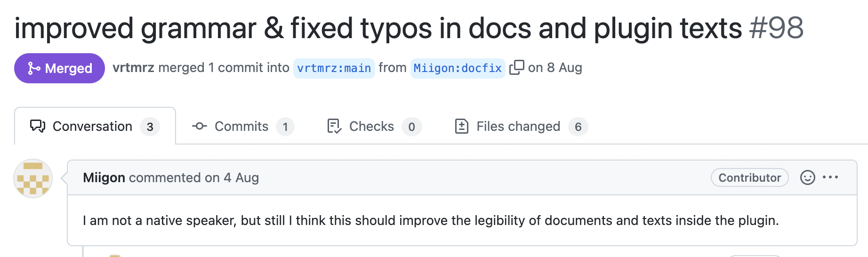Switch to the Commits tab
Image resolution: width=868 pixels, height=257 pixels.
click(x=242, y=127)
